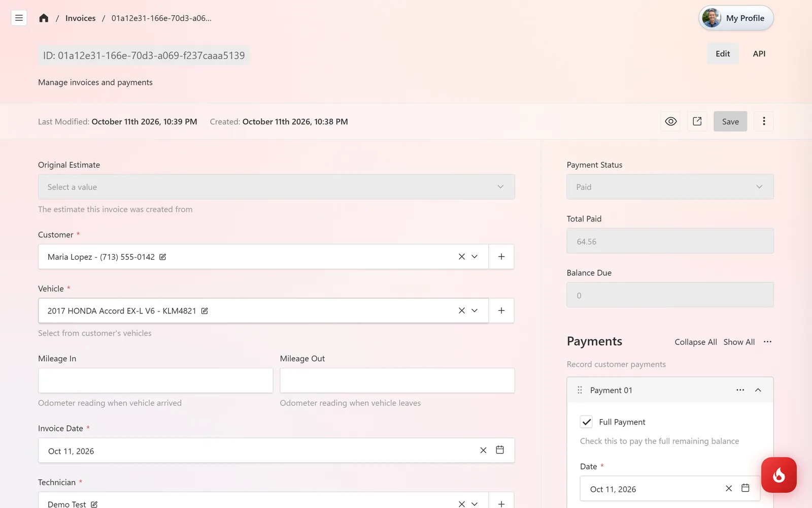Expand the Vehicle dropdown chevron
This screenshot has height=508, width=812.
click(475, 310)
